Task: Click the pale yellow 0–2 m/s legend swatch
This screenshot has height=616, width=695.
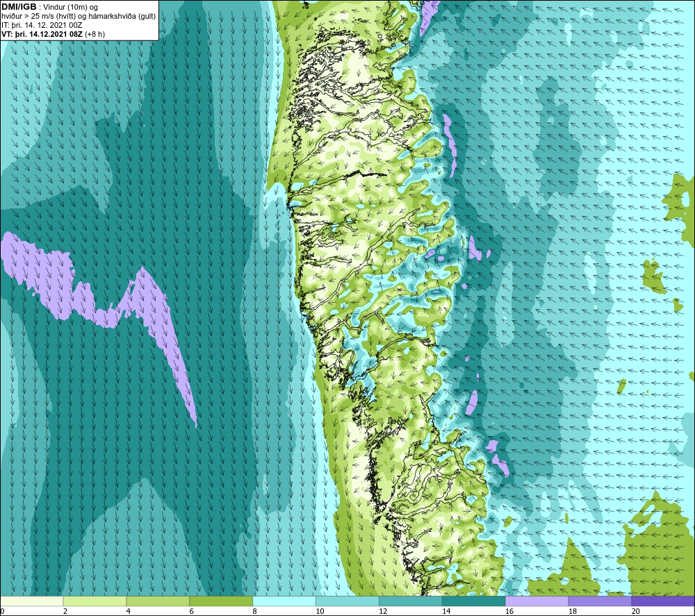Action: tap(32, 601)
